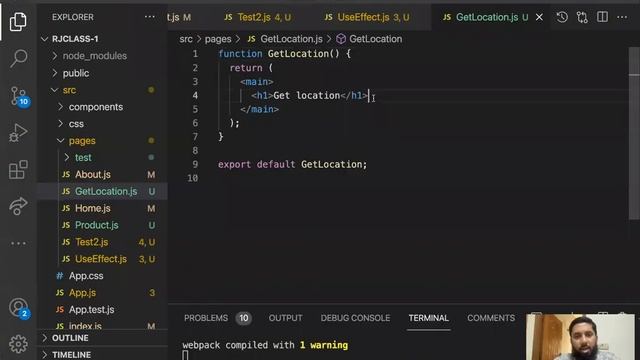Expand the test folder
Image resolution: width=640 pixels, height=360 pixels.
point(67,157)
